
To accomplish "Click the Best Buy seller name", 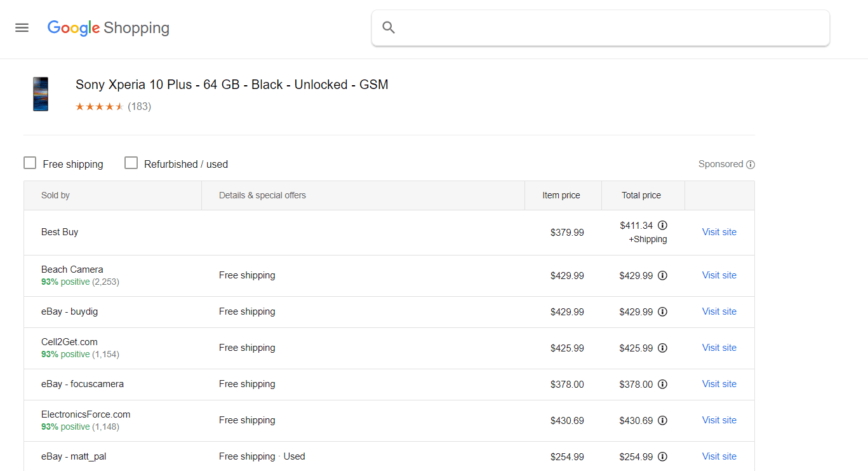I will coord(60,232).
